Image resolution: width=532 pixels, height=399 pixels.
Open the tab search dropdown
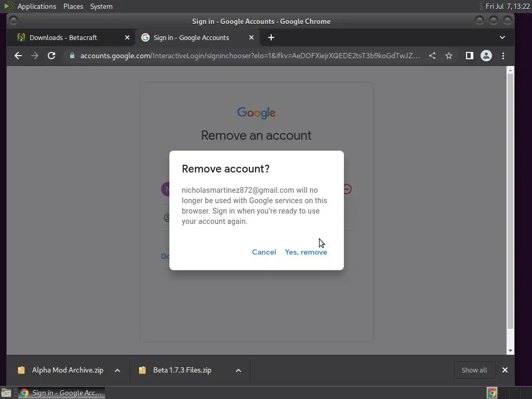[x=502, y=37]
